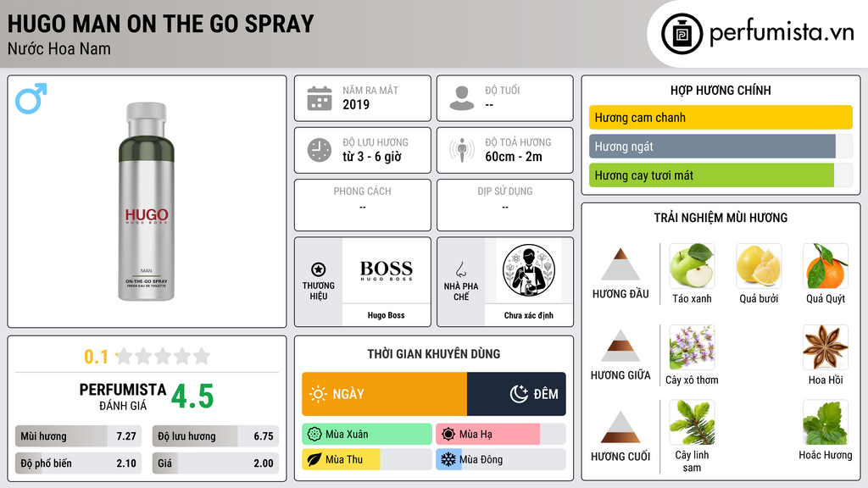Click the Hương giữa pyramid icon
This screenshot has width=868, height=488.
tap(620, 346)
